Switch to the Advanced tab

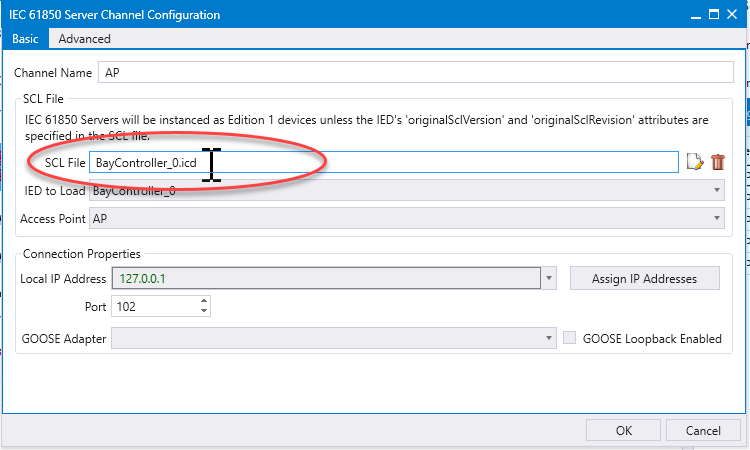[x=84, y=39]
